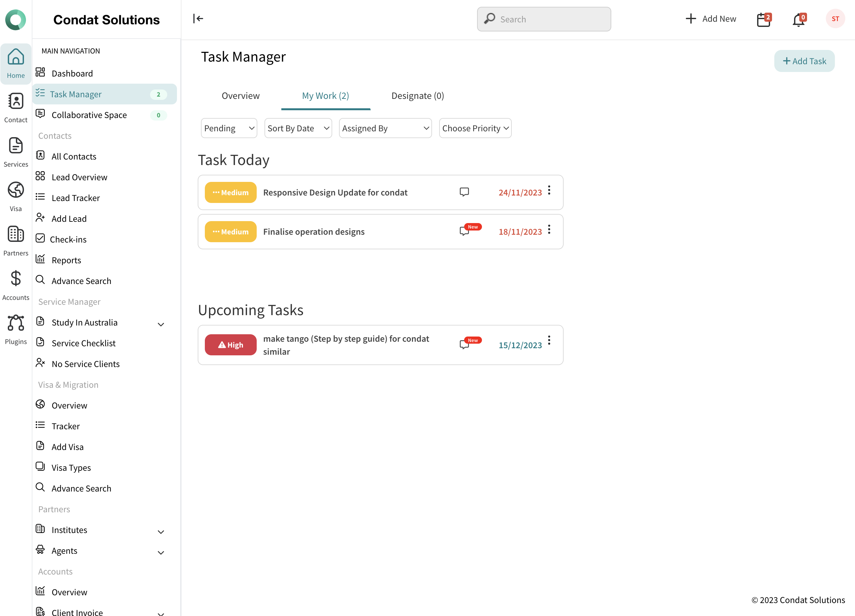Image resolution: width=855 pixels, height=616 pixels.
Task: Collapse the sidebar with the arrow icon
Action: 198,18
